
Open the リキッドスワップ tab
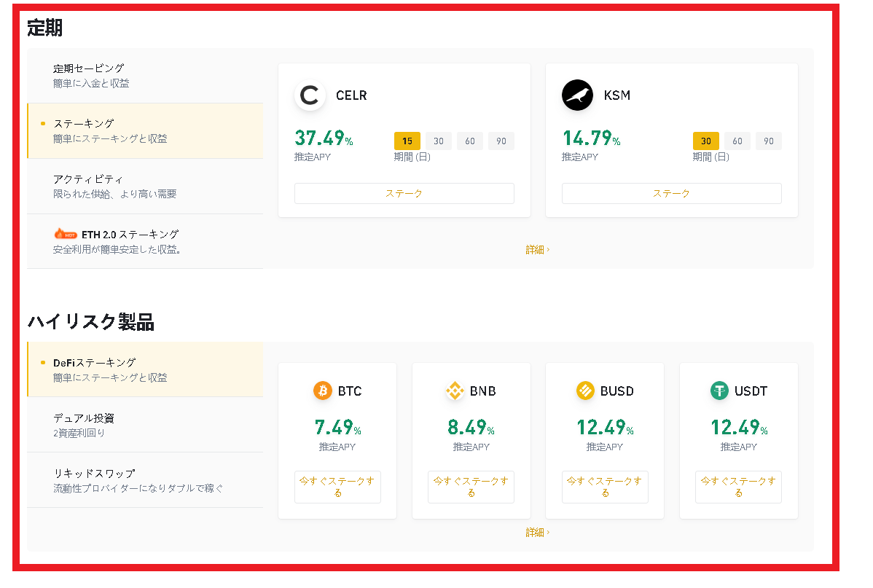pos(145,480)
